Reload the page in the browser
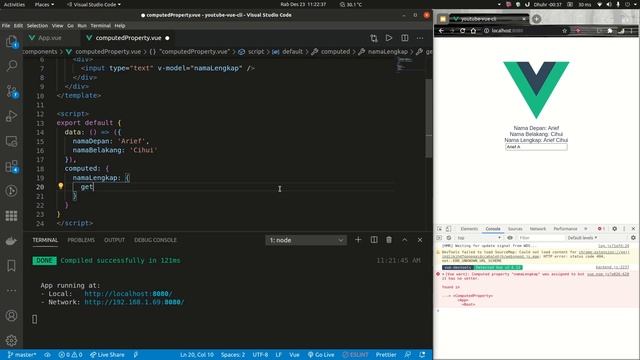640x360 pixels. click(x=462, y=31)
